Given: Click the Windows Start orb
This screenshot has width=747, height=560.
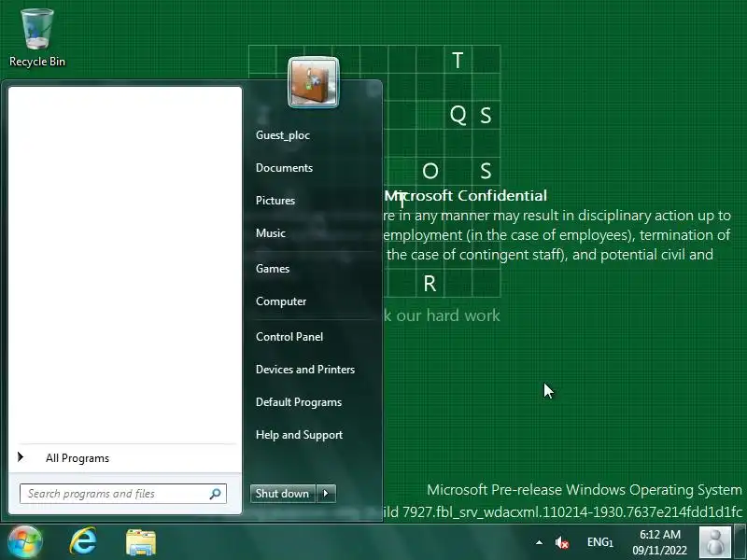Looking at the screenshot, I should [x=25, y=542].
